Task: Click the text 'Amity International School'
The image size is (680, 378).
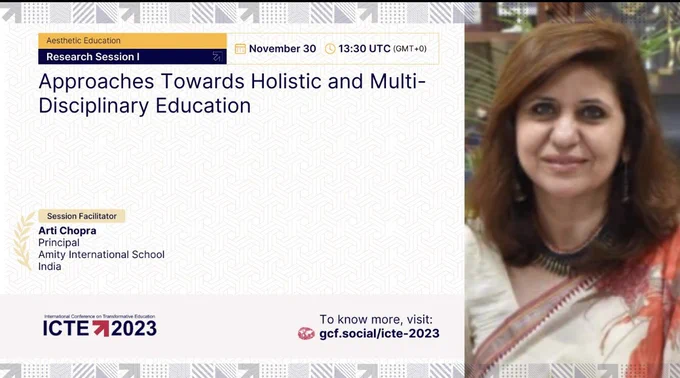Action: click(x=101, y=254)
